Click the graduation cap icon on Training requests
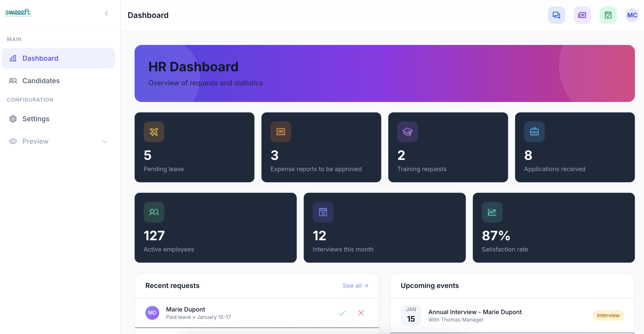The width and height of the screenshot is (644, 334). click(x=407, y=132)
